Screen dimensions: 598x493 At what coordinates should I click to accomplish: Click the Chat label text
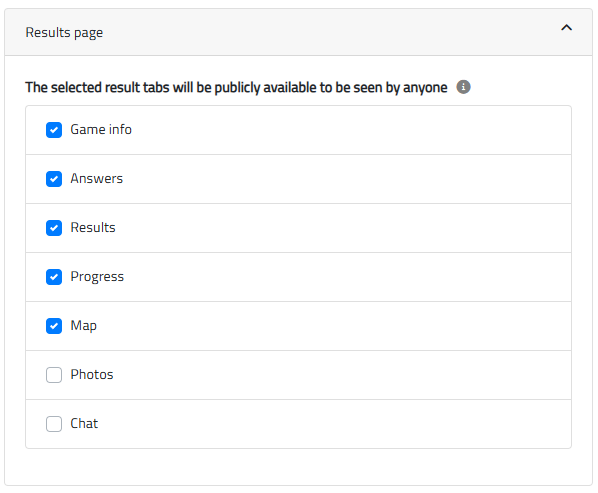click(x=84, y=424)
